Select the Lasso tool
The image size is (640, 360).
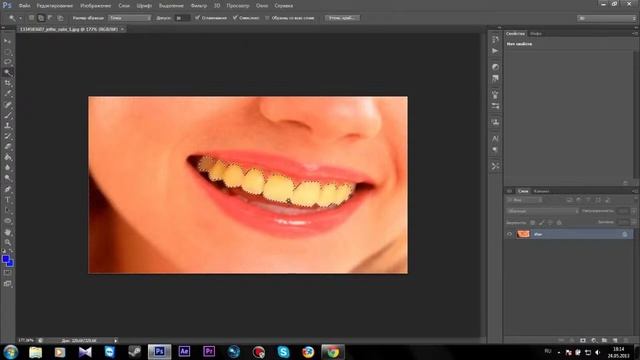[x=7, y=62]
